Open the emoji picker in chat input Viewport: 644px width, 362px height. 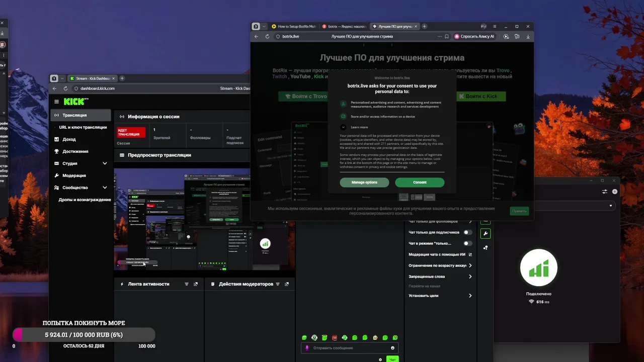coord(392,348)
